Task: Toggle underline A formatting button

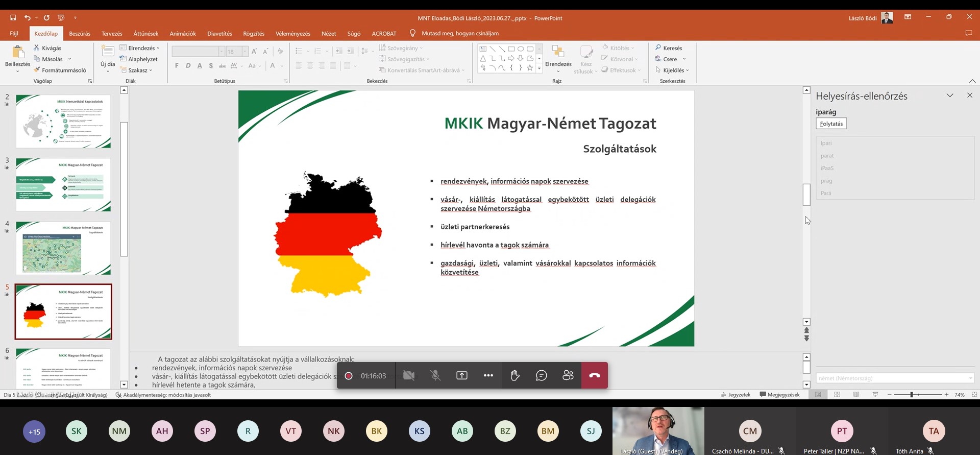Action: click(x=200, y=65)
